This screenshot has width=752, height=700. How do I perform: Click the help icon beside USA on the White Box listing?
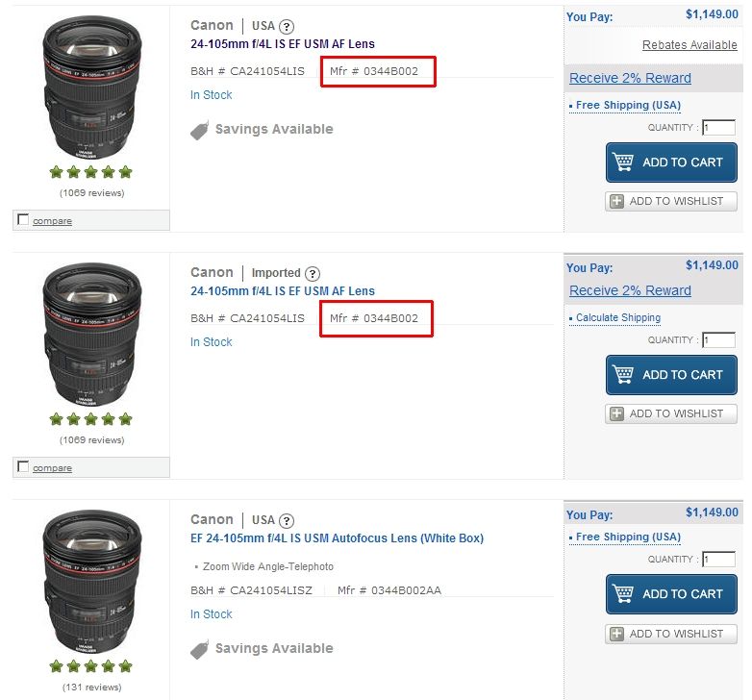[287, 520]
